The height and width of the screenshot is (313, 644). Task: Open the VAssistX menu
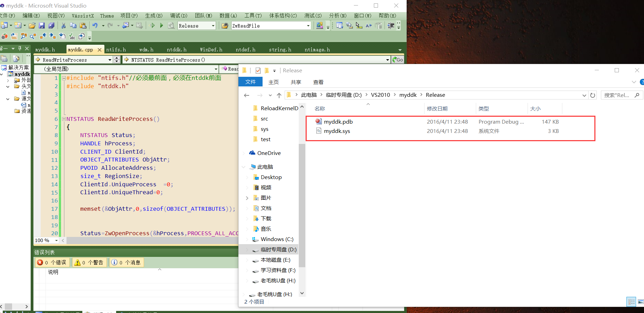click(83, 16)
